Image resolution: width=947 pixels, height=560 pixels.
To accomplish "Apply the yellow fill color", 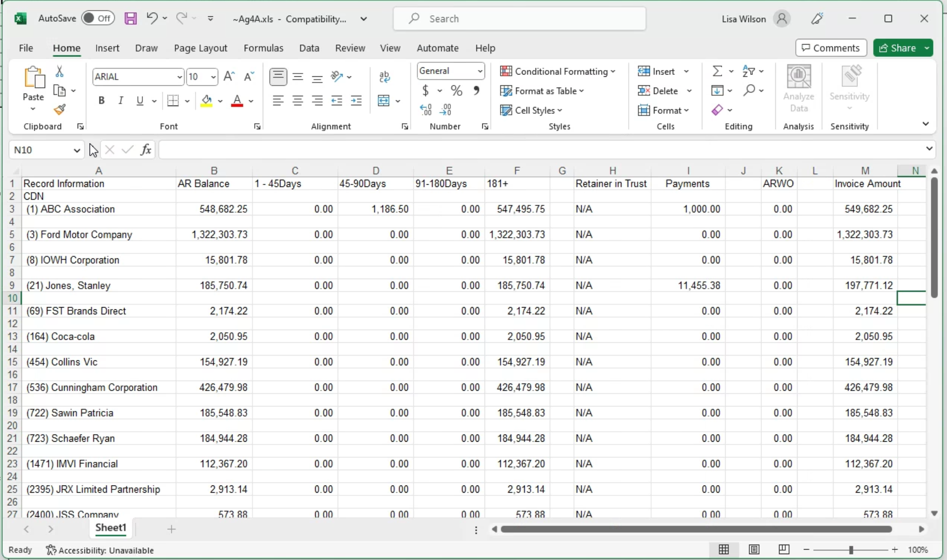I will (207, 101).
